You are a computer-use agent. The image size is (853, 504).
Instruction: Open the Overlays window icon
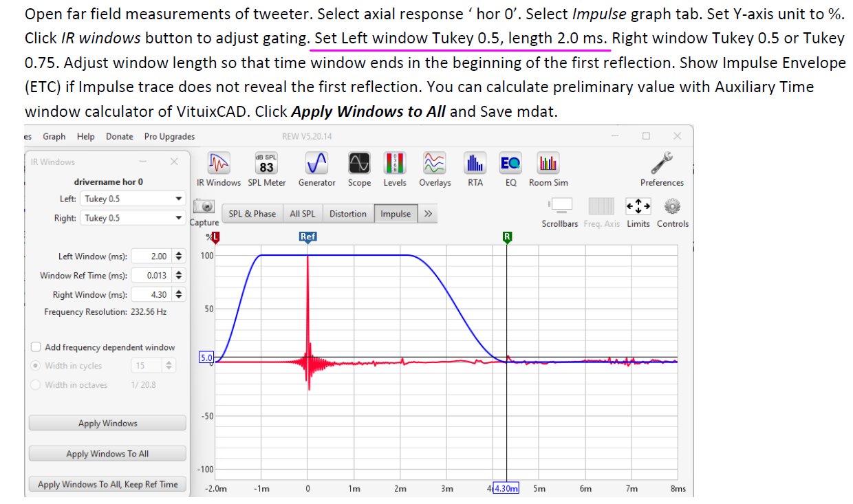click(435, 163)
